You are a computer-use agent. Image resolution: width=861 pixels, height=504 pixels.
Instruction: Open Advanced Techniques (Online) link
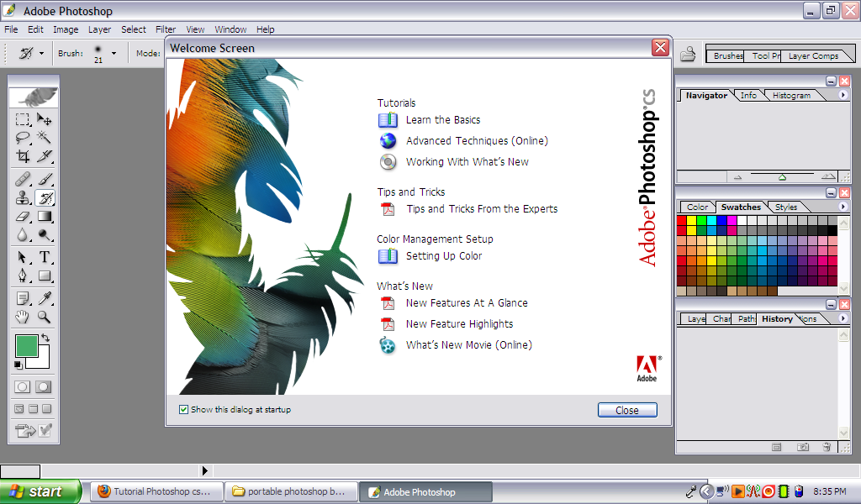477,141
